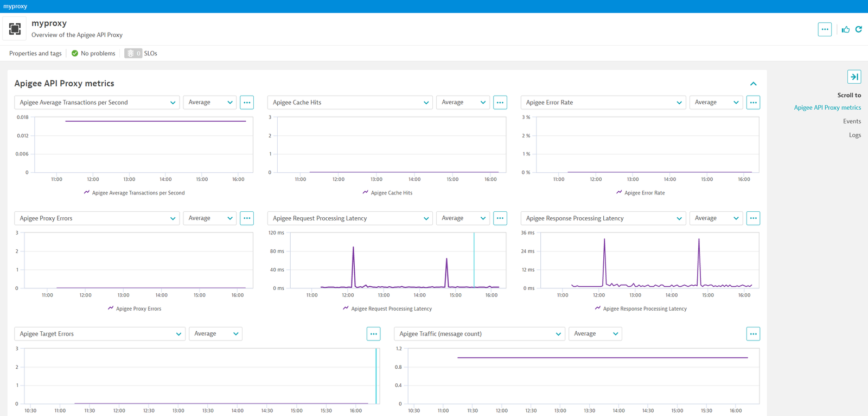Open more options for Proxy Errors chart
The width and height of the screenshot is (868, 416).
pyautogui.click(x=247, y=218)
